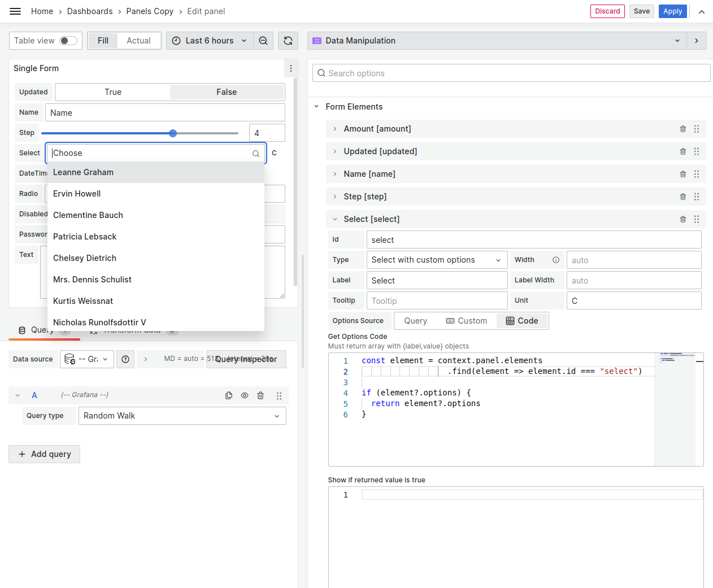Delete the Select [select] form element
Image resolution: width=713 pixels, height=588 pixels.
(682, 219)
